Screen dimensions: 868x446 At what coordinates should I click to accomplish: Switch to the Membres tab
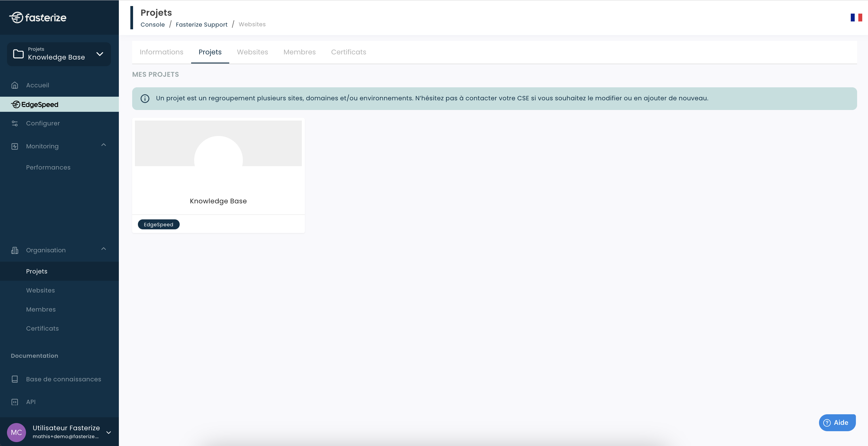point(299,52)
